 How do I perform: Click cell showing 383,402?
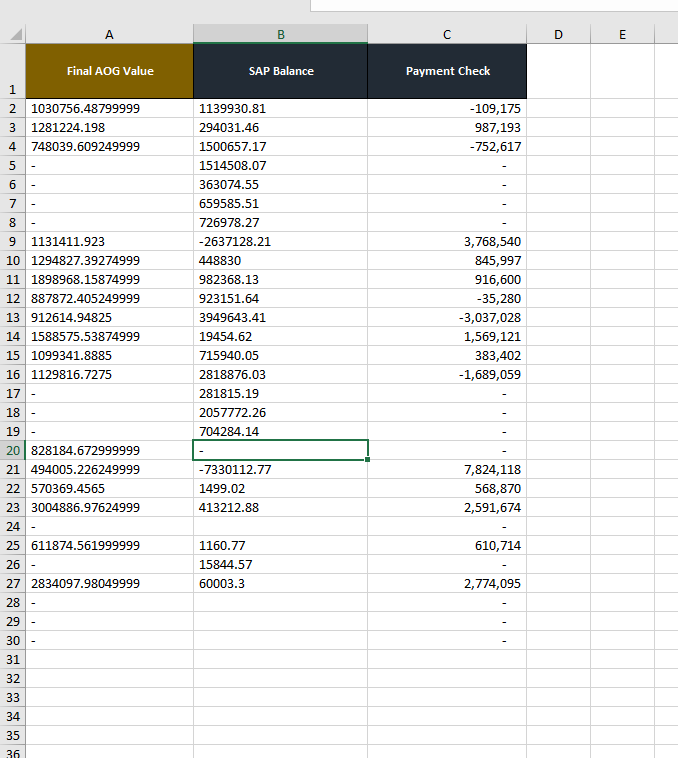(447, 355)
